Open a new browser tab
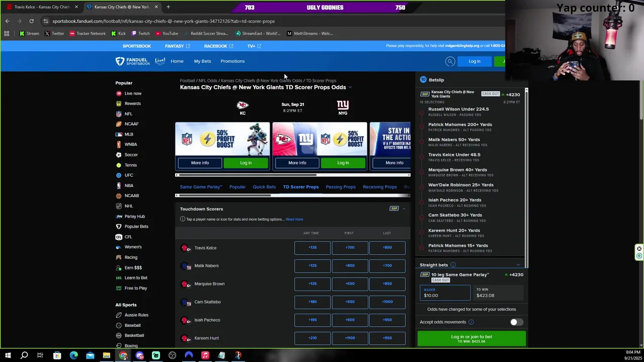 (168, 7)
